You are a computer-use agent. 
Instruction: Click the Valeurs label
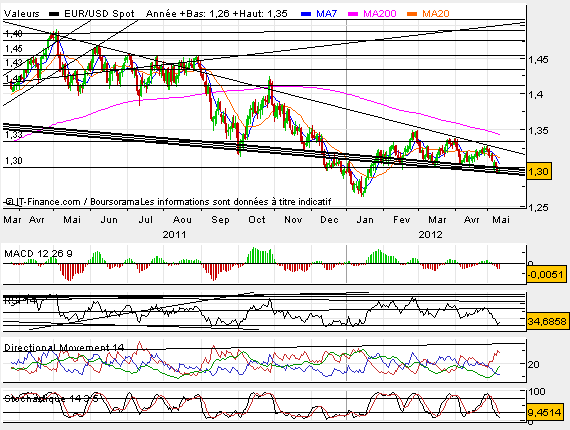click(x=21, y=14)
